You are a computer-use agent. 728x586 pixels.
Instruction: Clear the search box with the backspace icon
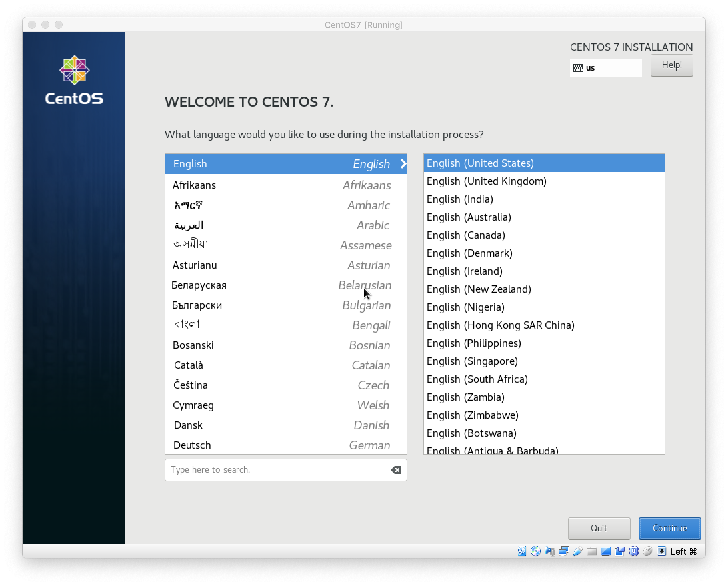(396, 470)
